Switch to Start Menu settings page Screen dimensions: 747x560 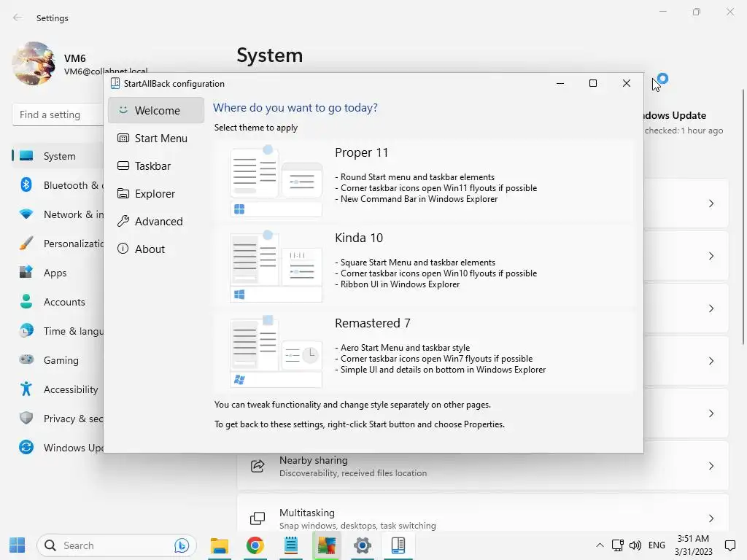[x=156, y=138]
